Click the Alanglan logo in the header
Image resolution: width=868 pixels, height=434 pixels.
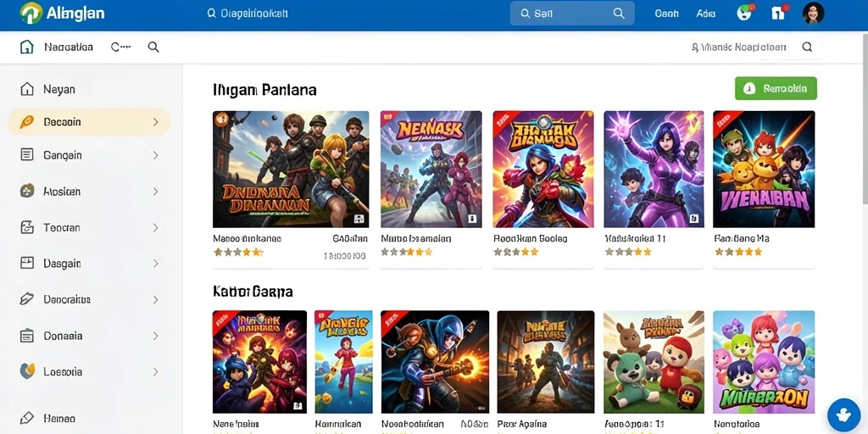[61, 14]
